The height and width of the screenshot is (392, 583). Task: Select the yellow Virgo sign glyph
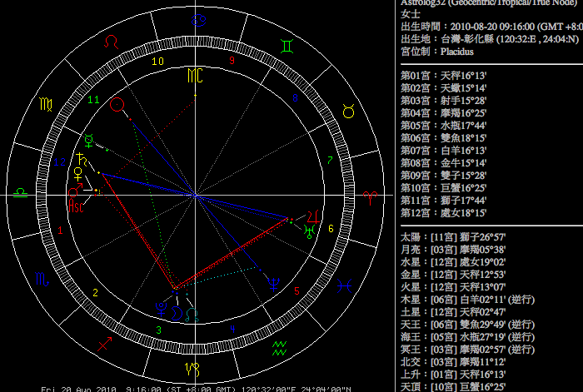(x=44, y=107)
